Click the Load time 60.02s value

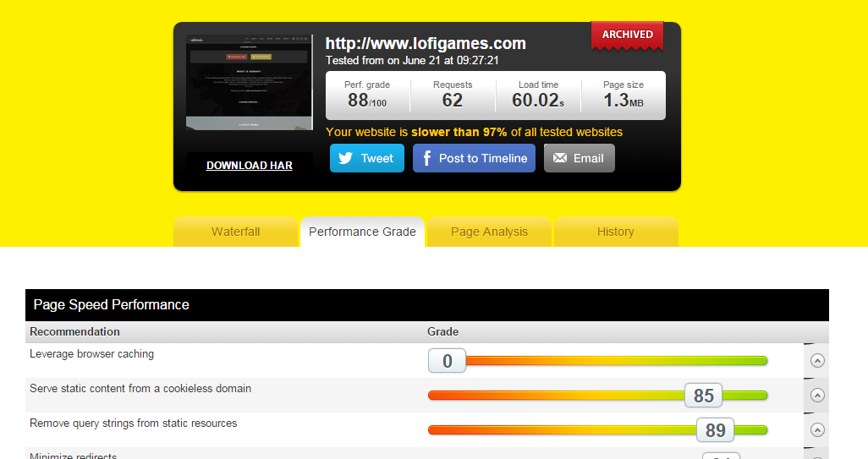(x=538, y=100)
